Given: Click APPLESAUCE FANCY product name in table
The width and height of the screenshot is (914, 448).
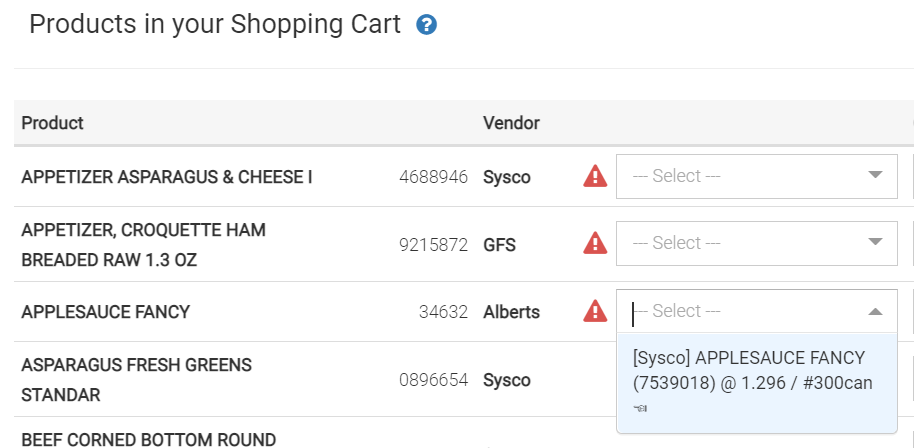Looking at the screenshot, I should [x=105, y=312].
